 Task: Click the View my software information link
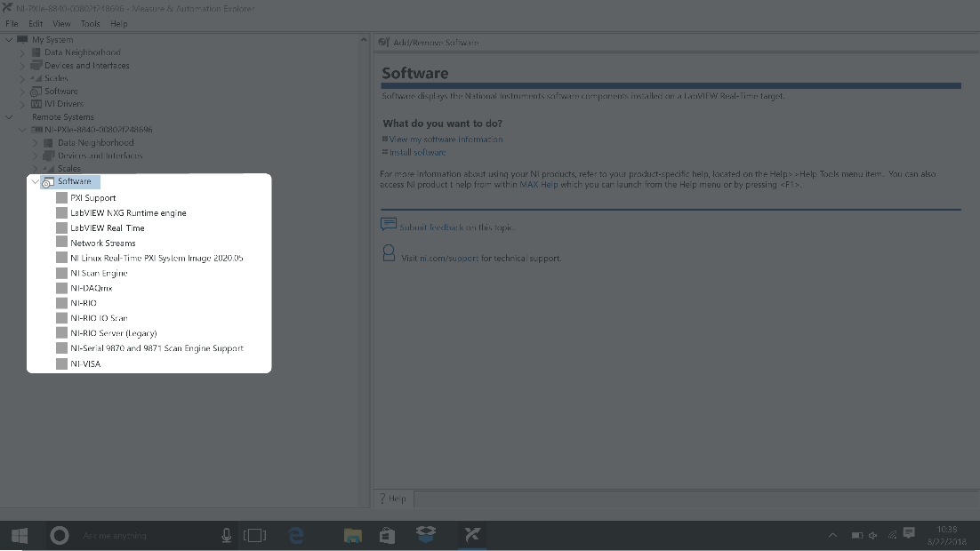446,140
